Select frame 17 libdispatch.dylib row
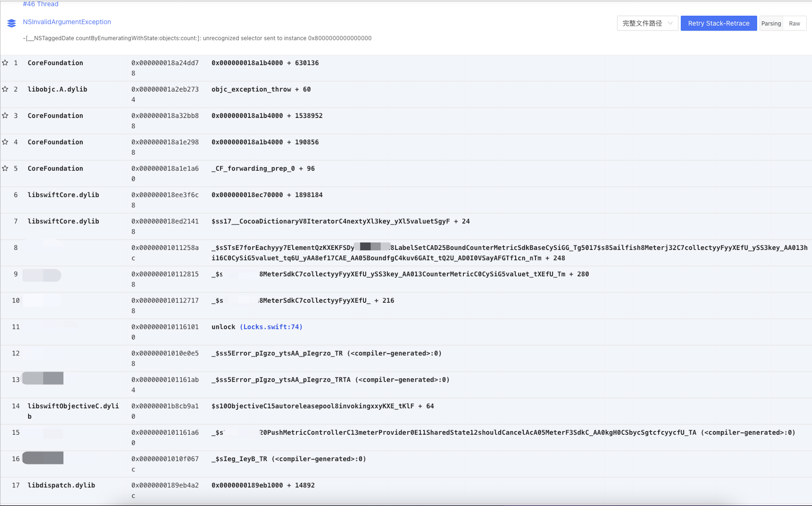Viewport: 812px width, 506px height. tap(61, 485)
